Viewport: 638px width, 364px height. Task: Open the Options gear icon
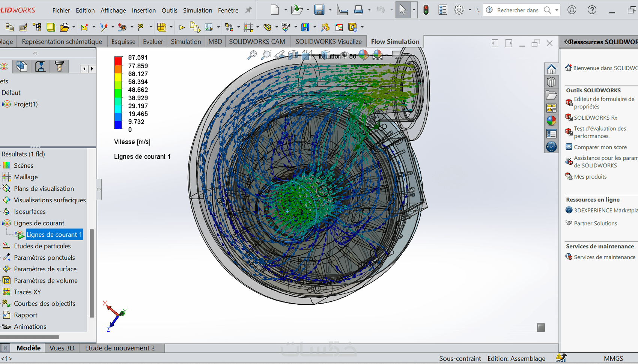point(459,10)
